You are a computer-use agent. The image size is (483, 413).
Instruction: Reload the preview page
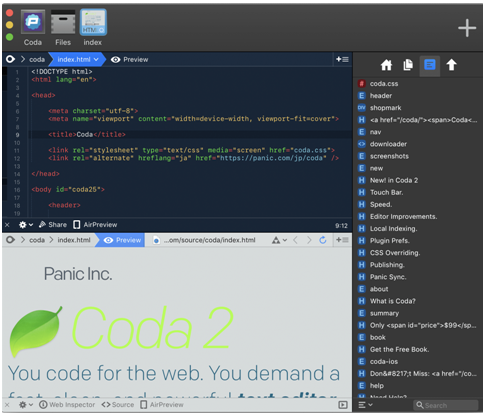[323, 240]
